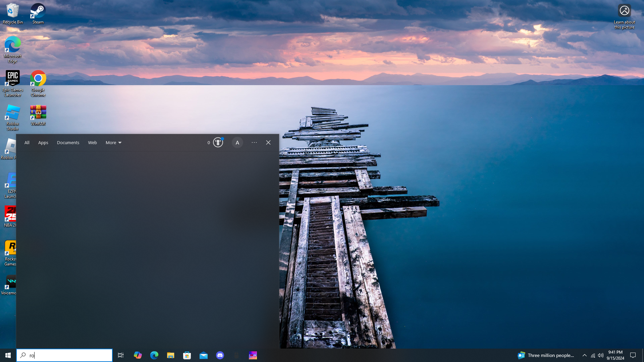
Task: Switch to the Apps search tab
Action: (x=43, y=142)
